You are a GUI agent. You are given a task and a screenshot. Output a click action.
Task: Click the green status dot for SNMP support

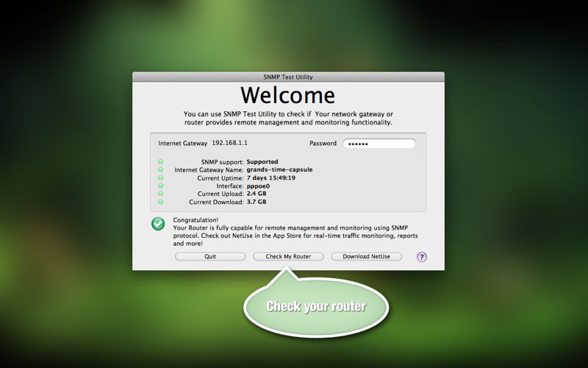click(160, 162)
